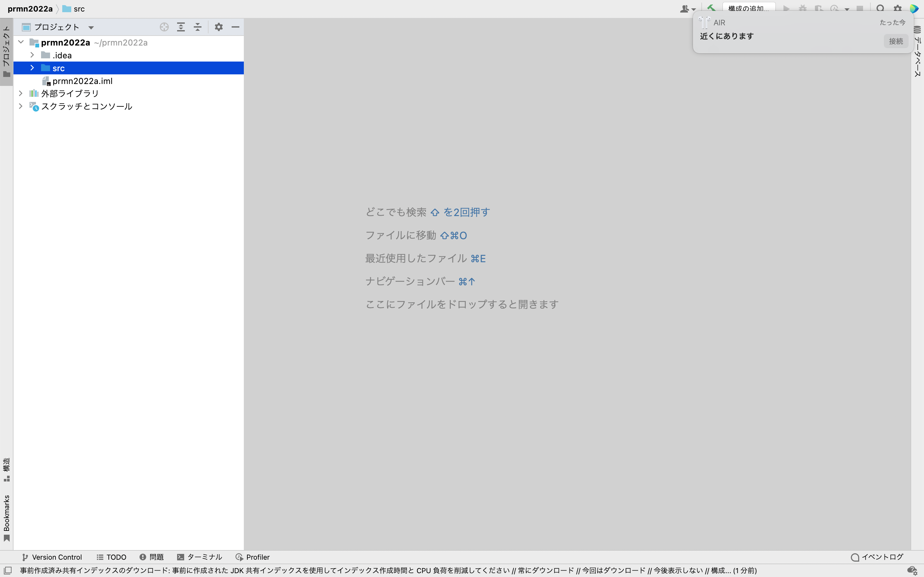The height and width of the screenshot is (577, 924).
Task: Click the Stop icon in the toolbar
Action: pos(859,8)
